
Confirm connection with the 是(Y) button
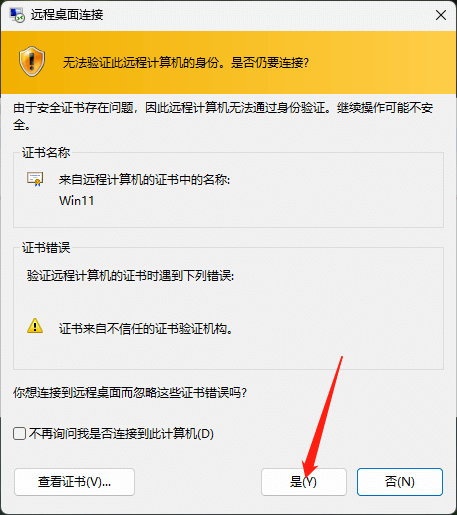[304, 482]
